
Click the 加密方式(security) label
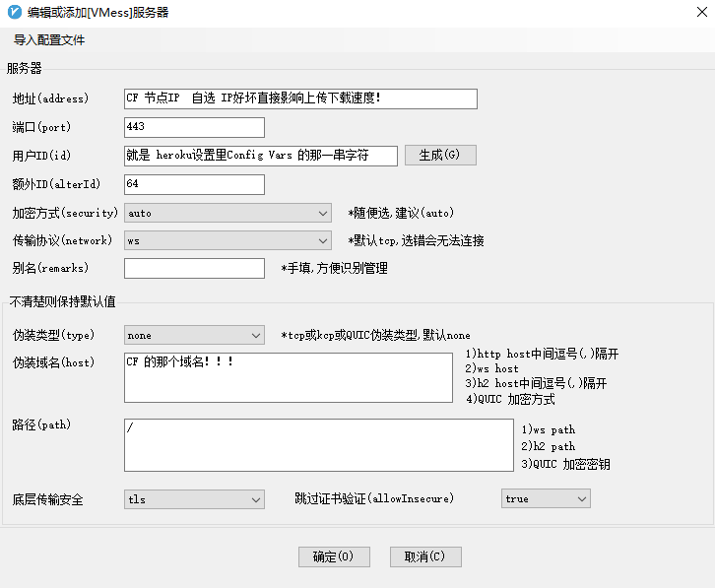(x=65, y=213)
